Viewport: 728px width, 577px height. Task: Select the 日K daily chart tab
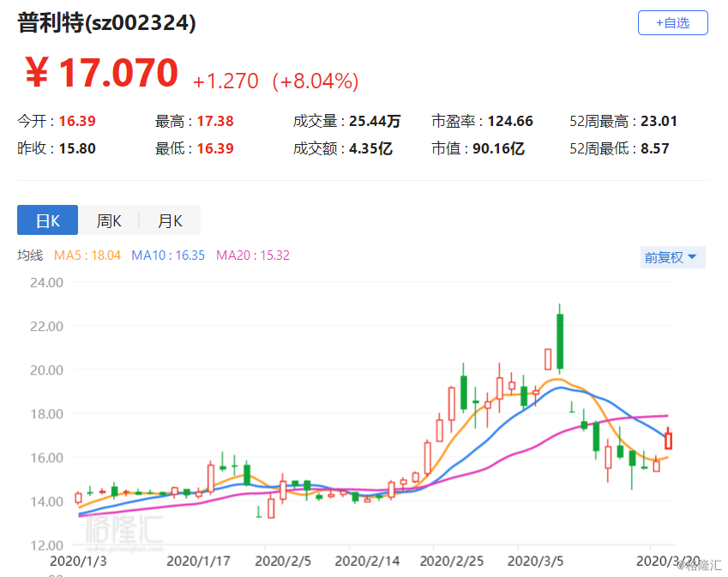pos(47,220)
